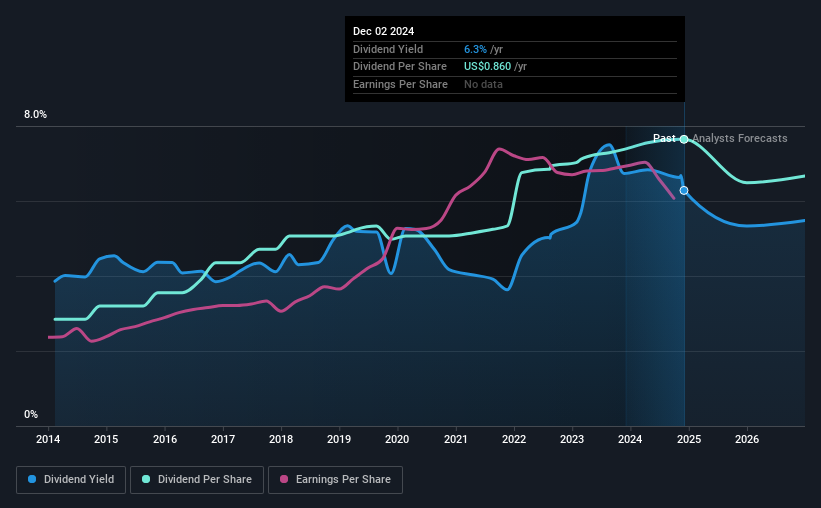Click the 2018 x-axis label
821x508 pixels.
[x=281, y=439]
